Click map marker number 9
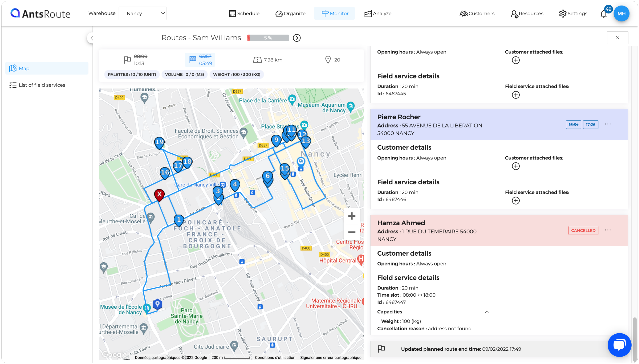The height and width of the screenshot is (364, 639). pyautogui.click(x=276, y=141)
